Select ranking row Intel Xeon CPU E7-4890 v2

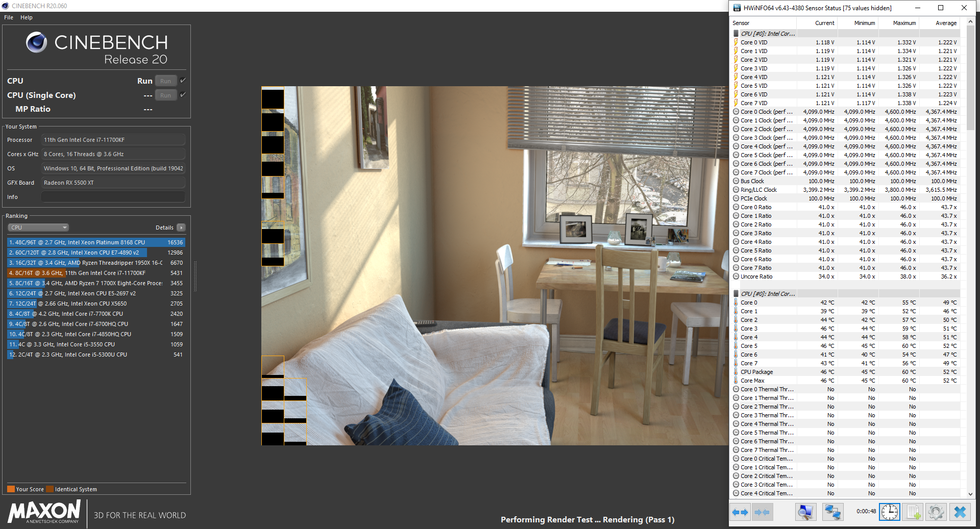[96, 253]
